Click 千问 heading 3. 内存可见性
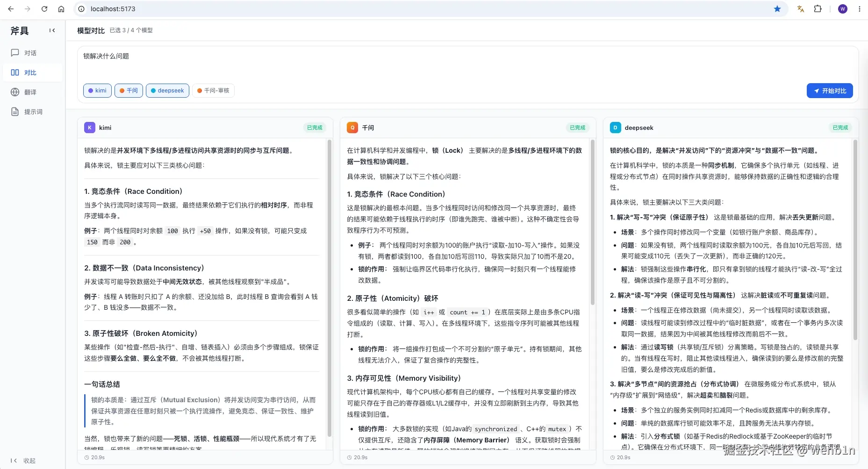Viewport: 868px width, 469px height. pos(404,378)
